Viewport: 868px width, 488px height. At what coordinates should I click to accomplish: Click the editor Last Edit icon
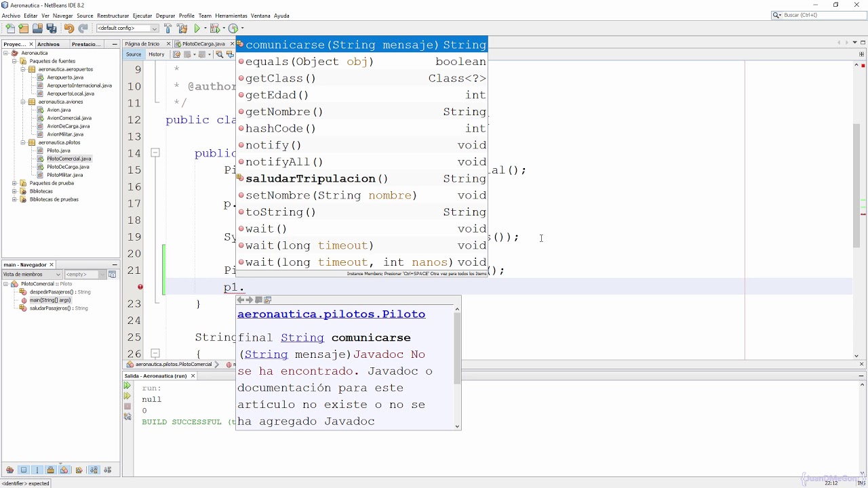(176, 54)
